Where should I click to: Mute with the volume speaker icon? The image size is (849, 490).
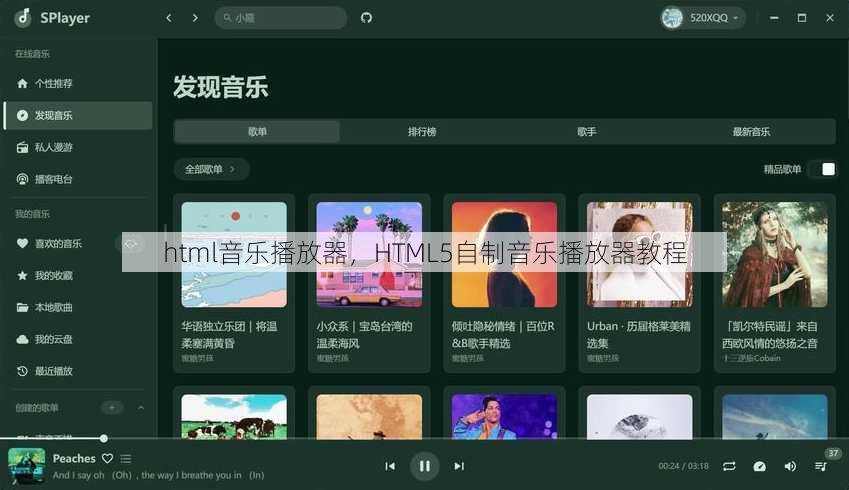tap(790, 466)
